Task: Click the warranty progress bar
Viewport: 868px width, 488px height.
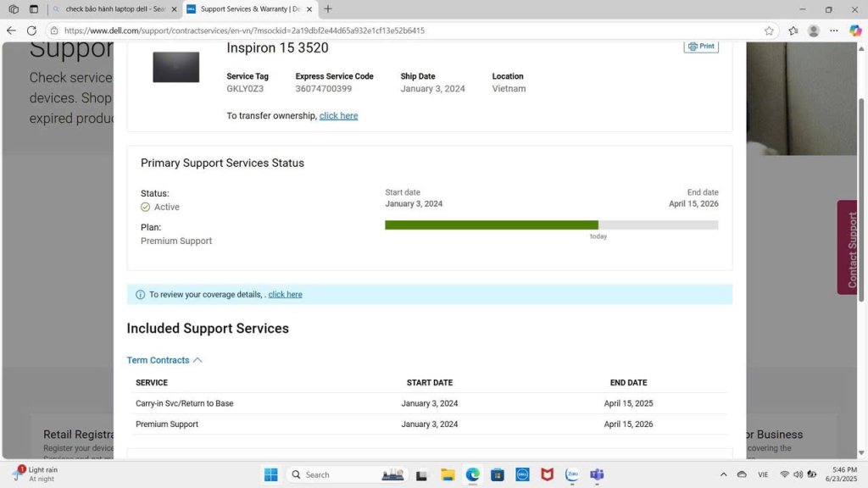Action: (551, 225)
